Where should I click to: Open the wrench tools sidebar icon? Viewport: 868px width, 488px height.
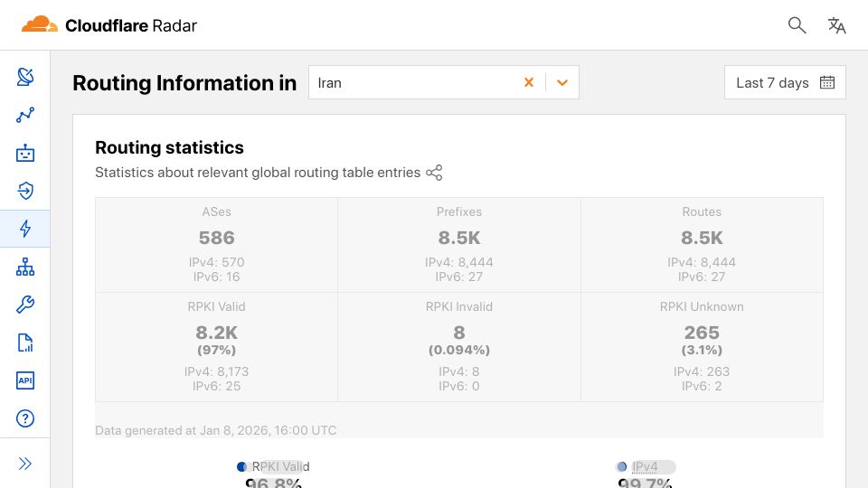point(25,305)
